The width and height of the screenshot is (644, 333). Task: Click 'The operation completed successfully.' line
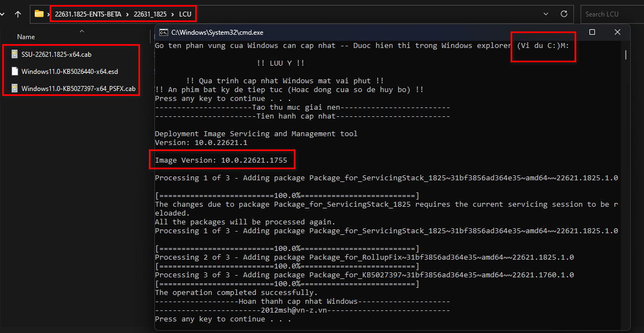[236, 292]
